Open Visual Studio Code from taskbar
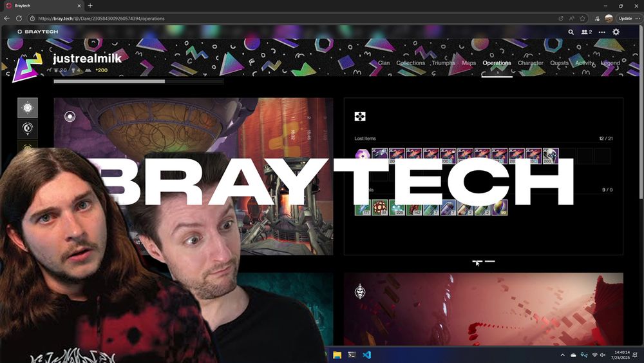 point(367,355)
